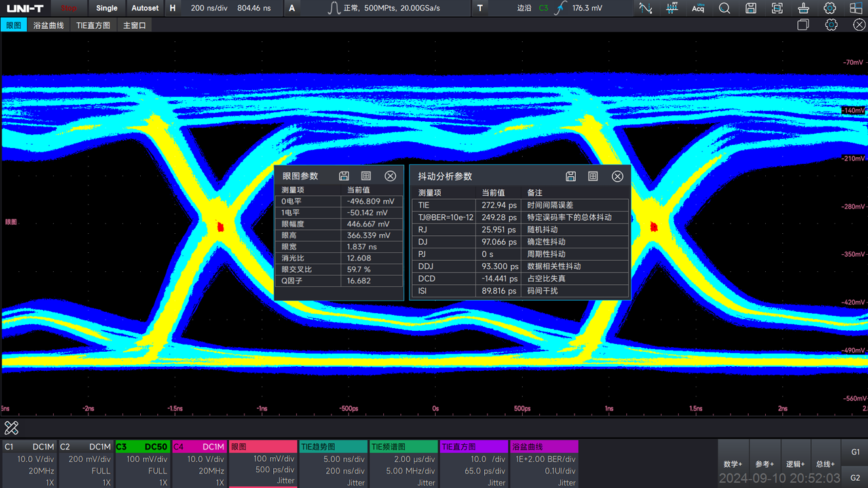Close the 抖动分析参数 jitter panel

tap(617, 176)
